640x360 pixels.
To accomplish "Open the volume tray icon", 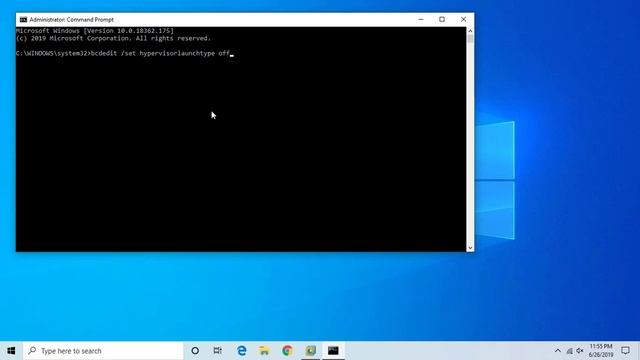I will point(580,351).
